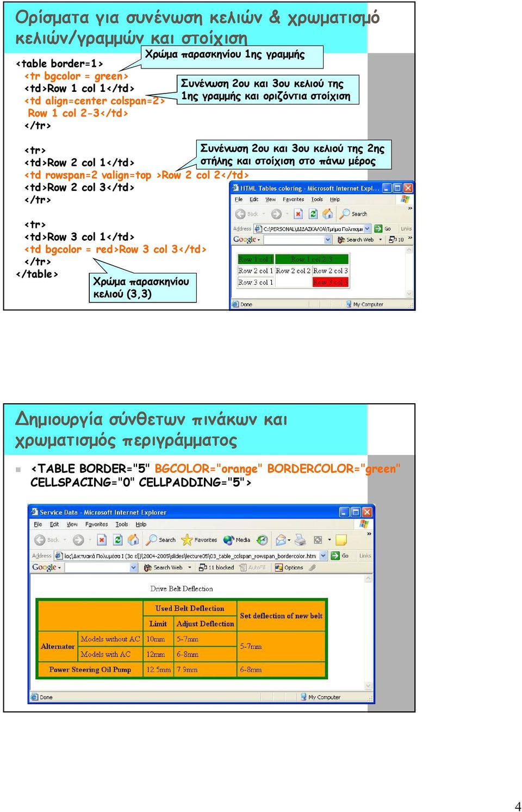Open Favorites menu in Service Data window
The width and height of the screenshot is (522, 812).
point(97,524)
